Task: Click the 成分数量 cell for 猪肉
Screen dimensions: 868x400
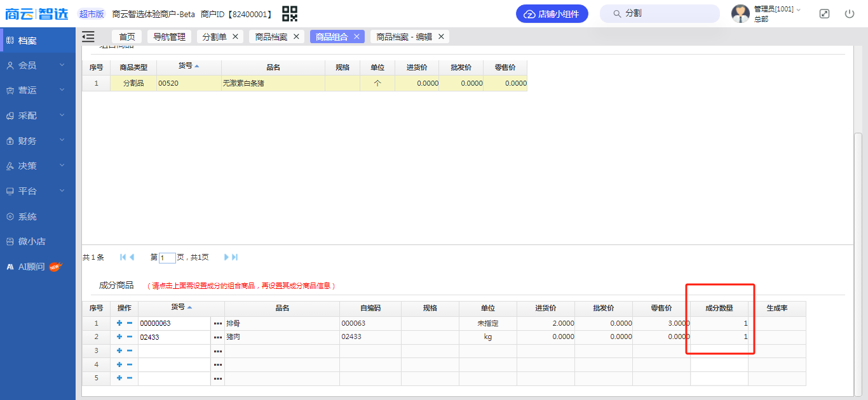Action: (719, 337)
